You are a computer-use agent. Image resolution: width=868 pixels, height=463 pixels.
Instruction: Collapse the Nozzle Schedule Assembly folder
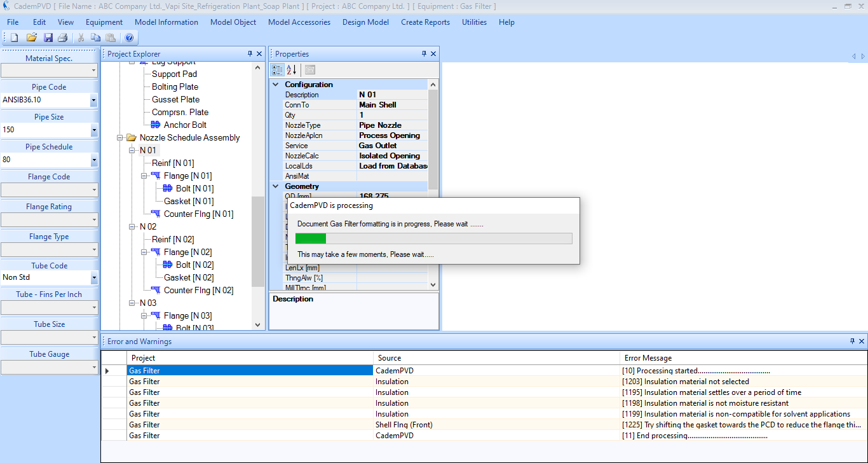[120, 137]
